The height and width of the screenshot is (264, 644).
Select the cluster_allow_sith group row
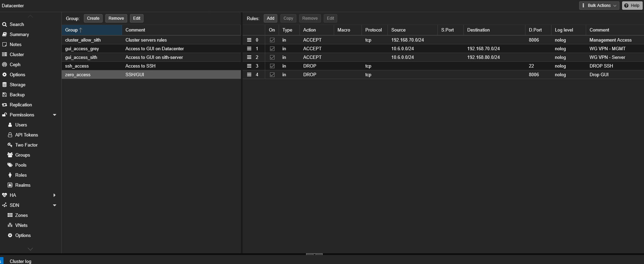151,40
